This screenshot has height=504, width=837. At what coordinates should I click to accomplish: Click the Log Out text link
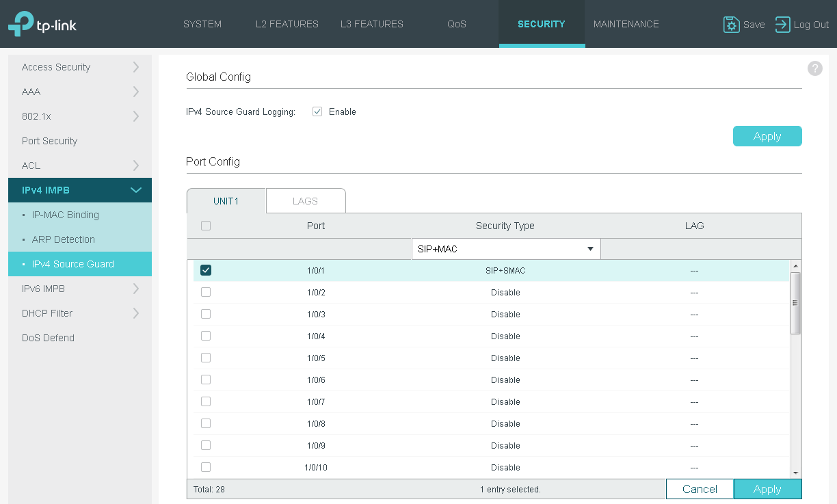(811, 25)
